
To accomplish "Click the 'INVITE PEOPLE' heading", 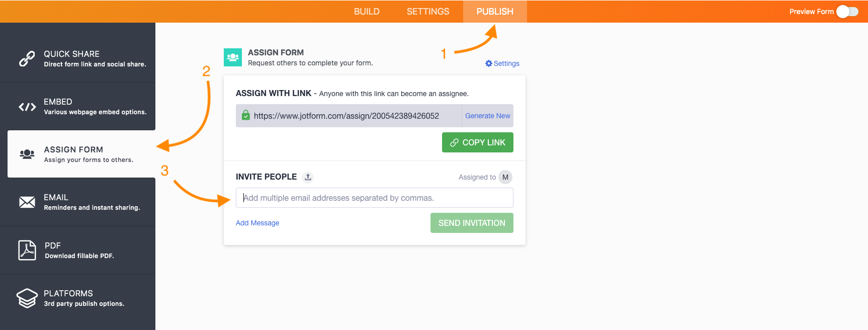I will (x=266, y=177).
